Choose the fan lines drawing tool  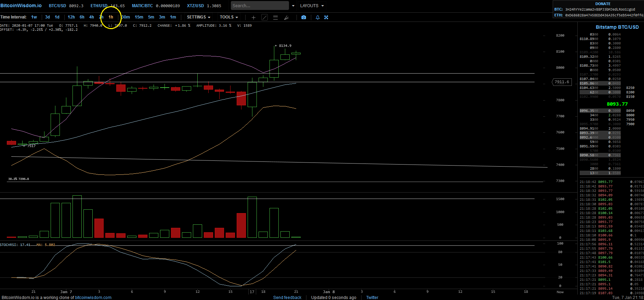286,17
